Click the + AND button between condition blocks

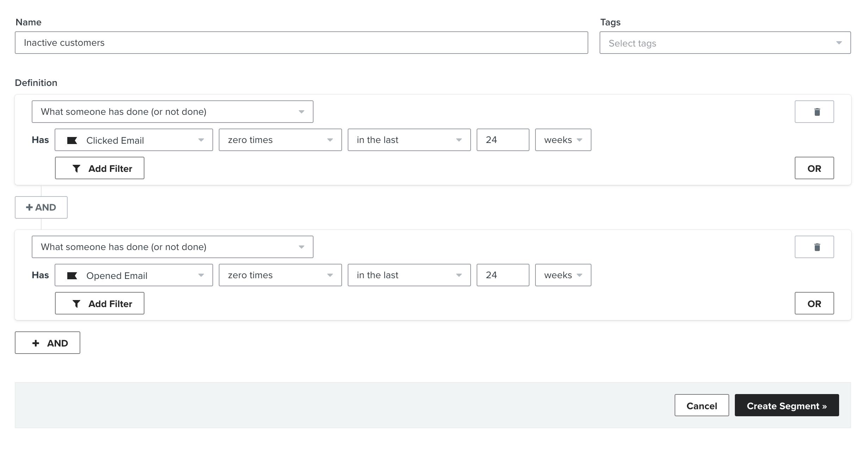41,207
